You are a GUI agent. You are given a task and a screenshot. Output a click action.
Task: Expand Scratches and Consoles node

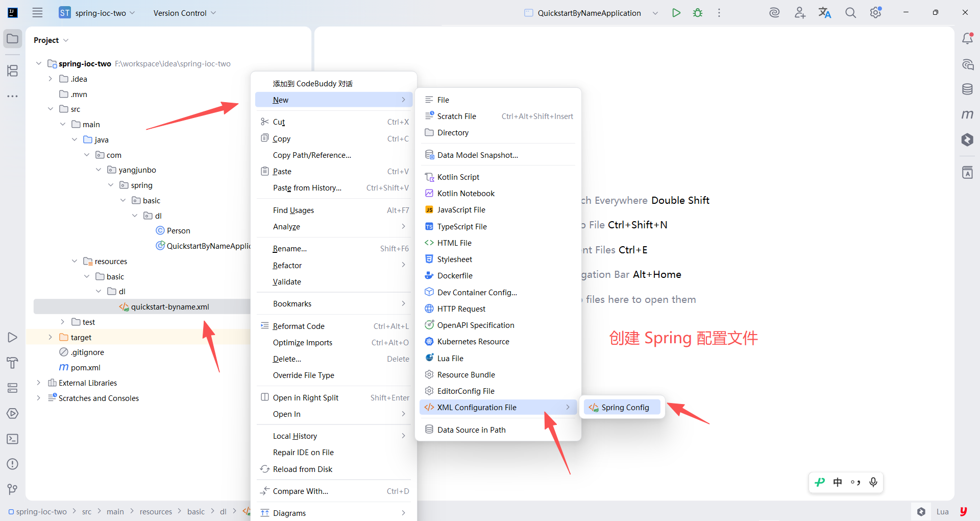click(x=38, y=398)
